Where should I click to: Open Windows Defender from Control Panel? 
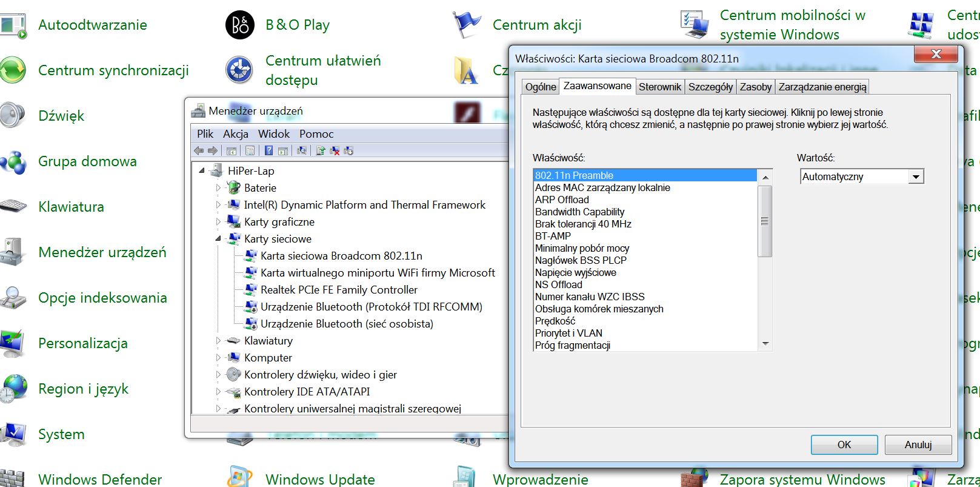(99, 479)
